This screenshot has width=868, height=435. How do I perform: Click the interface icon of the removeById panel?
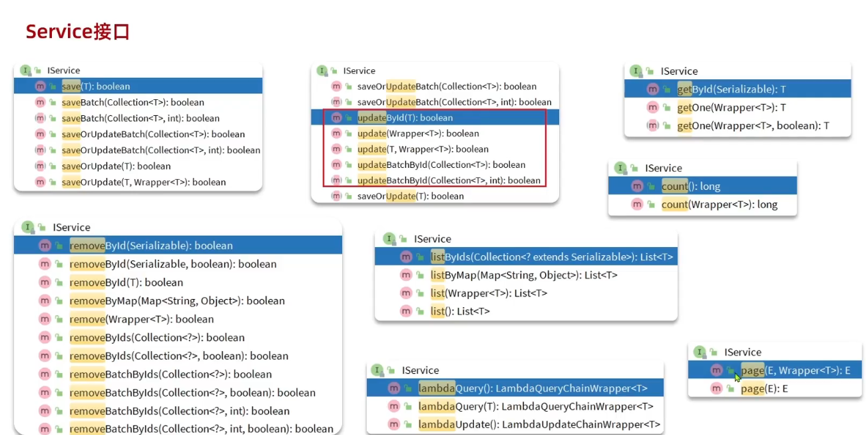[x=27, y=227]
